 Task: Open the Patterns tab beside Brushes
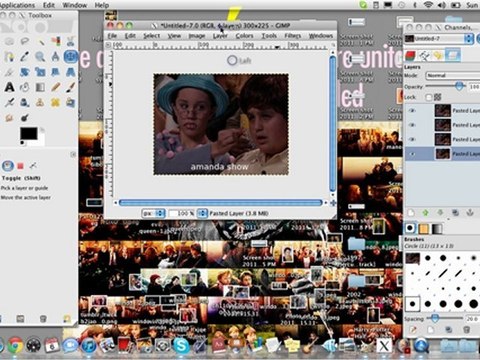point(424,228)
